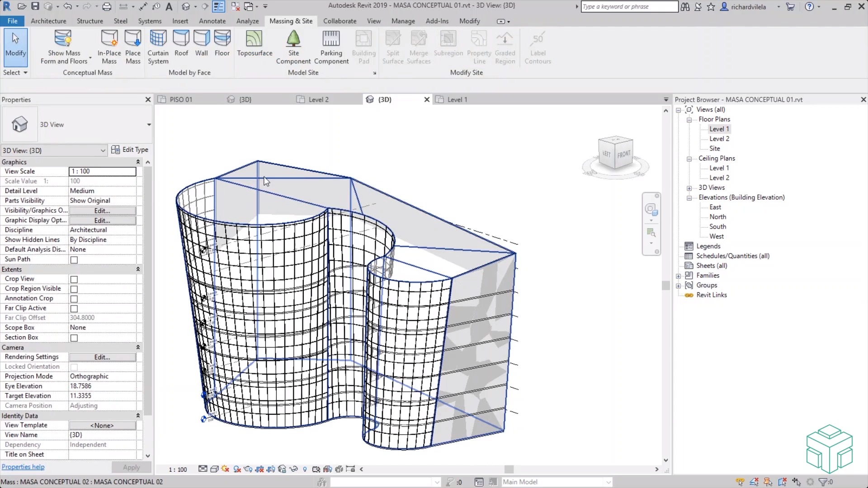Expand the 3D Views branch

click(x=689, y=188)
